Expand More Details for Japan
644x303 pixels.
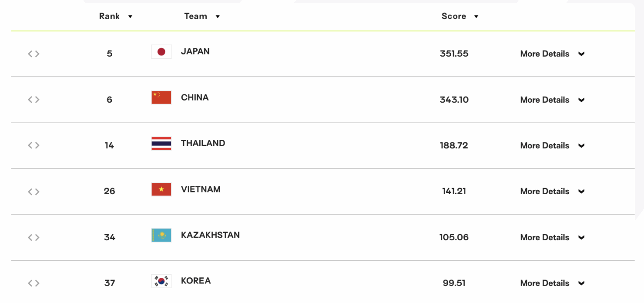click(x=552, y=54)
